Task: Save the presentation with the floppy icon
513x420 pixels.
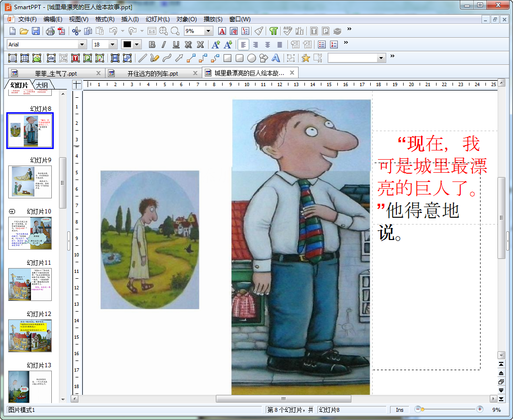Action: [36, 31]
